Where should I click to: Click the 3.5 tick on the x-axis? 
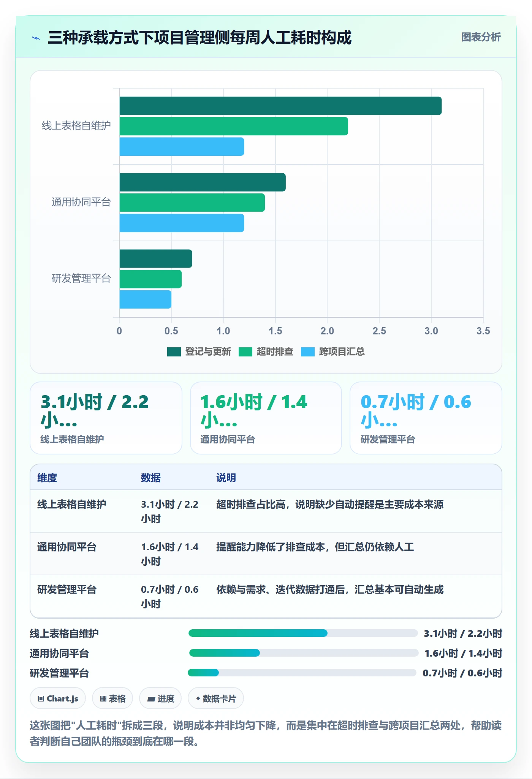coord(483,331)
